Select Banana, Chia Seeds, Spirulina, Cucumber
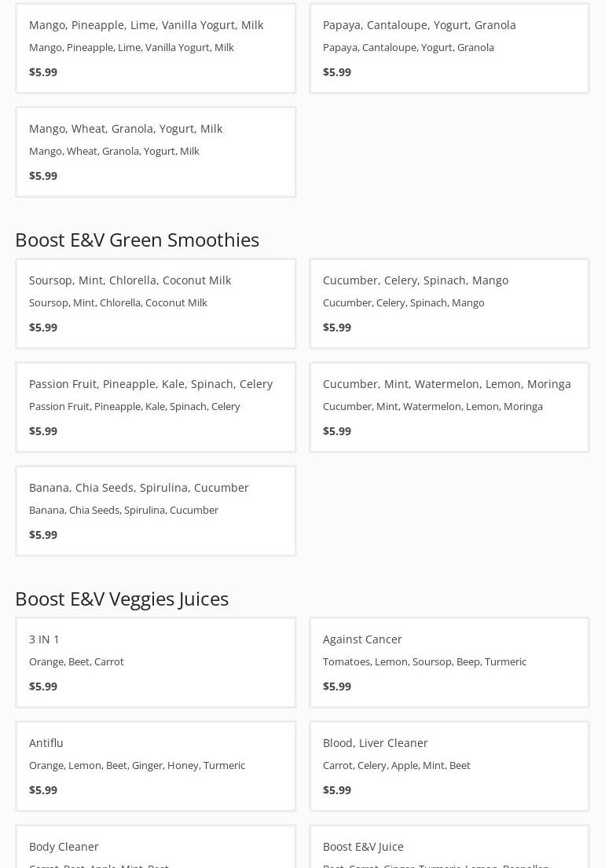The image size is (605, 868). (x=138, y=488)
